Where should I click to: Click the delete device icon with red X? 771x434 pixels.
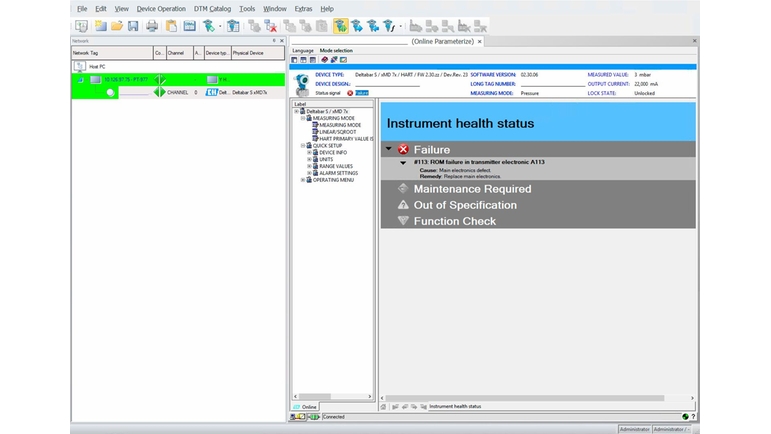pyautogui.click(x=270, y=26)
